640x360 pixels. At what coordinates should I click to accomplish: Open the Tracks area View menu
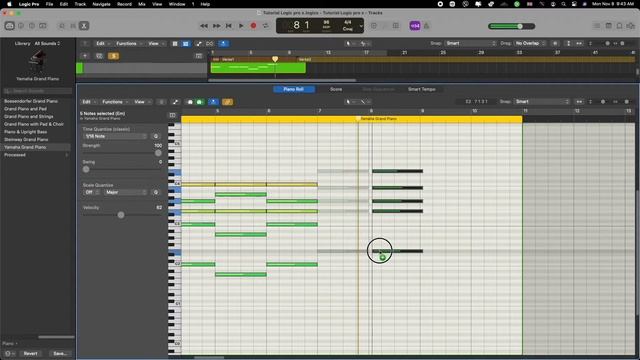(156, 43)
